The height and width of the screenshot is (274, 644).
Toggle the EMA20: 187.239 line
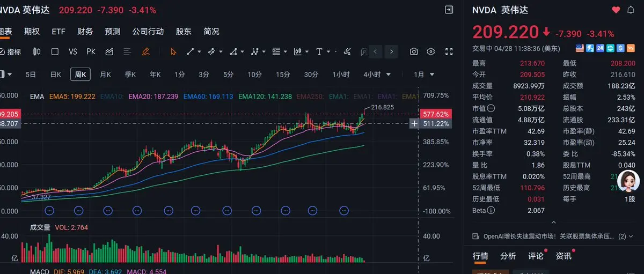pyautogui.click(x=153, y=97)
